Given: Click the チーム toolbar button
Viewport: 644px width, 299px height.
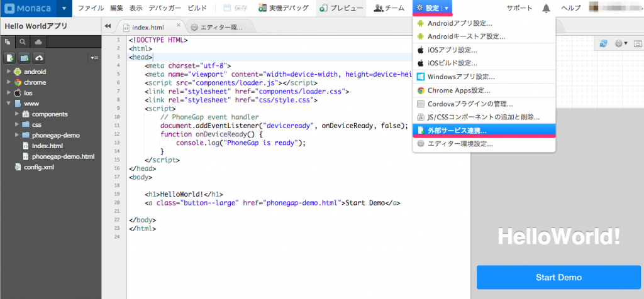Looking at the screenshot, I should (x=389, y=8).
